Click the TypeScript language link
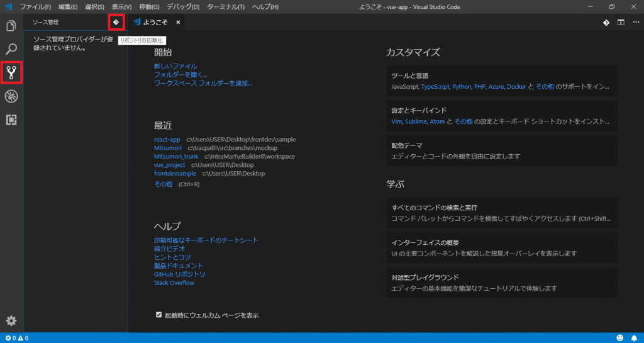This screenshot has height=343, width=644. point(435,87)
